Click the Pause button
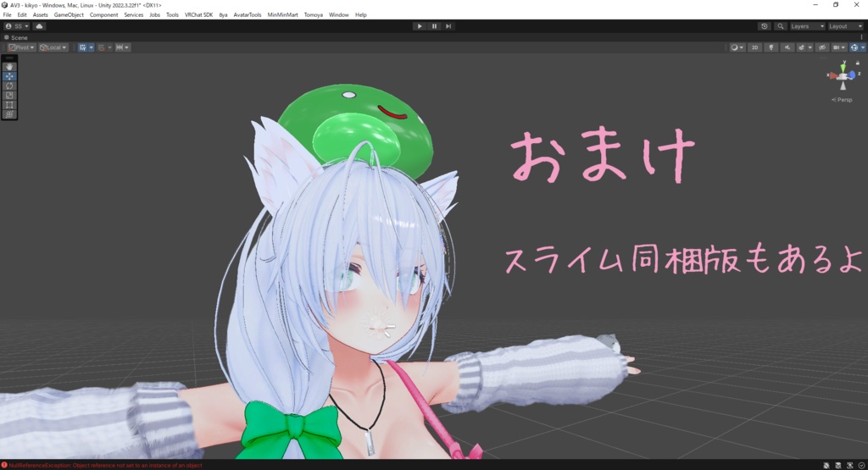868x470 pixels. click(x=435, y=26)
